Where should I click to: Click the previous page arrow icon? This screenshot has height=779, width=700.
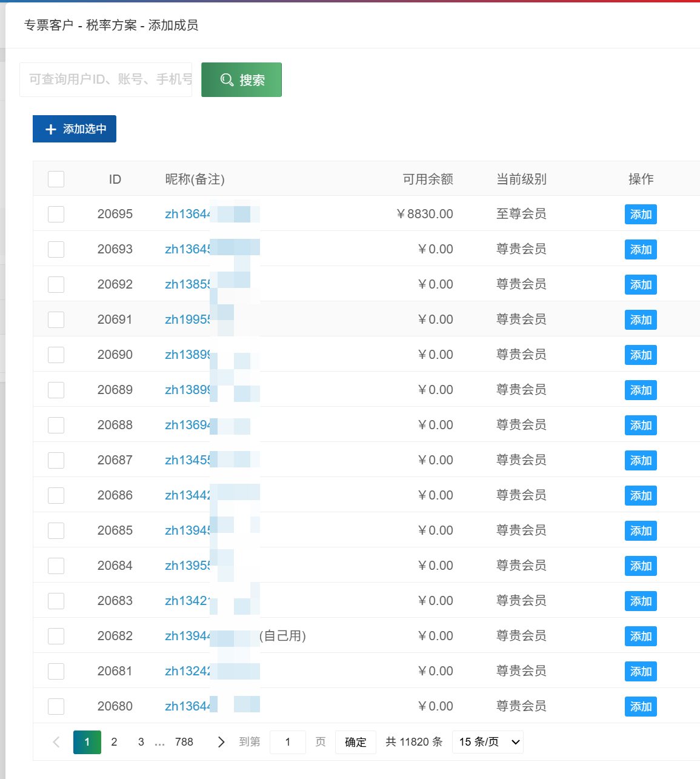click(x=56, y=742)
